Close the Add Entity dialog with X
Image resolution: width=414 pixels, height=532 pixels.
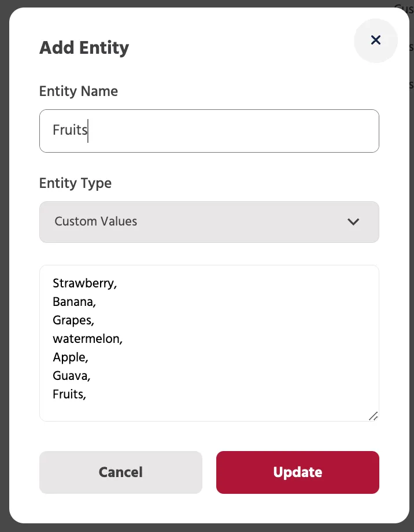[376, 40]
